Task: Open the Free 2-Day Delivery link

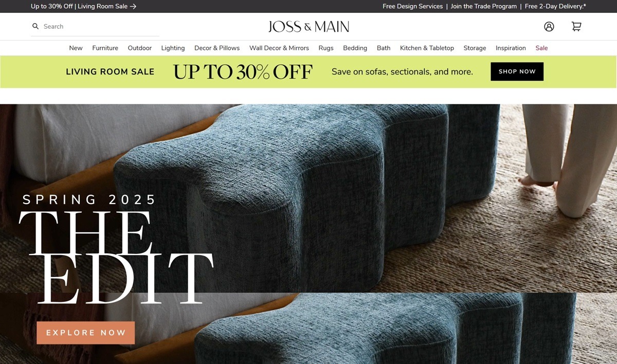Action: click(x=555, y=7)
